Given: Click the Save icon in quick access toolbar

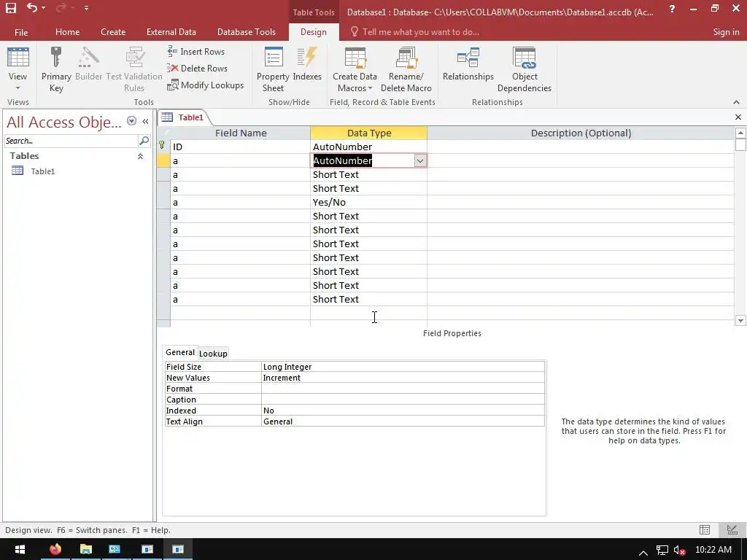Looking at the screenshot, I should coord(10,8).
